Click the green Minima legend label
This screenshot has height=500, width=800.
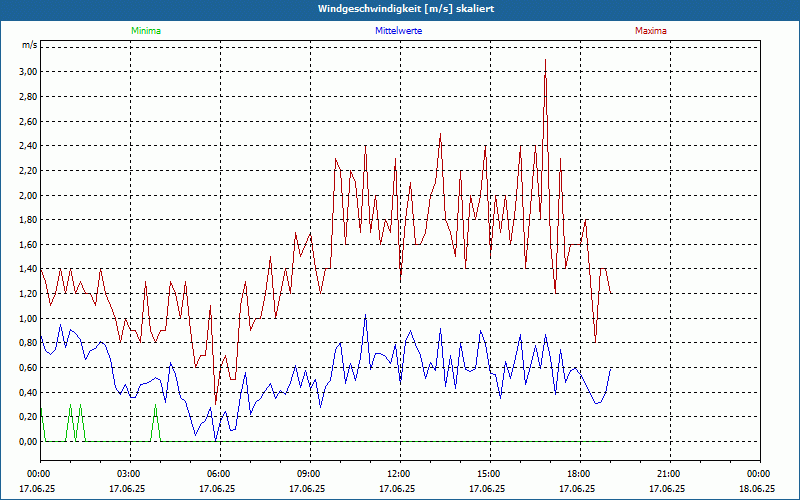pyautogui.click(x=146, y=31)
